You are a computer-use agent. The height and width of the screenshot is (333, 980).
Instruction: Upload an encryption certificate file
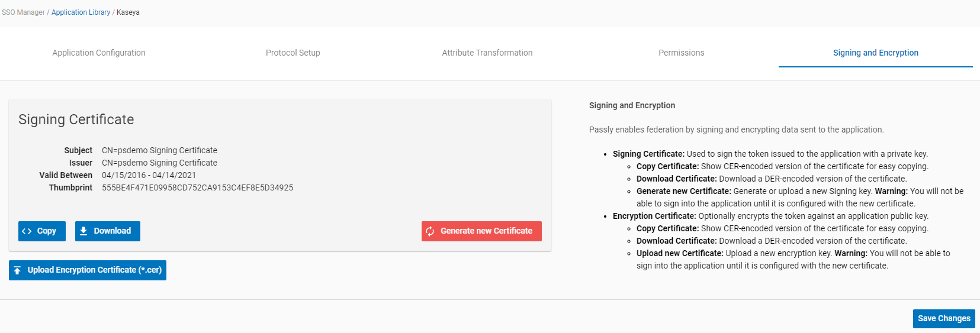coord(88,270)
